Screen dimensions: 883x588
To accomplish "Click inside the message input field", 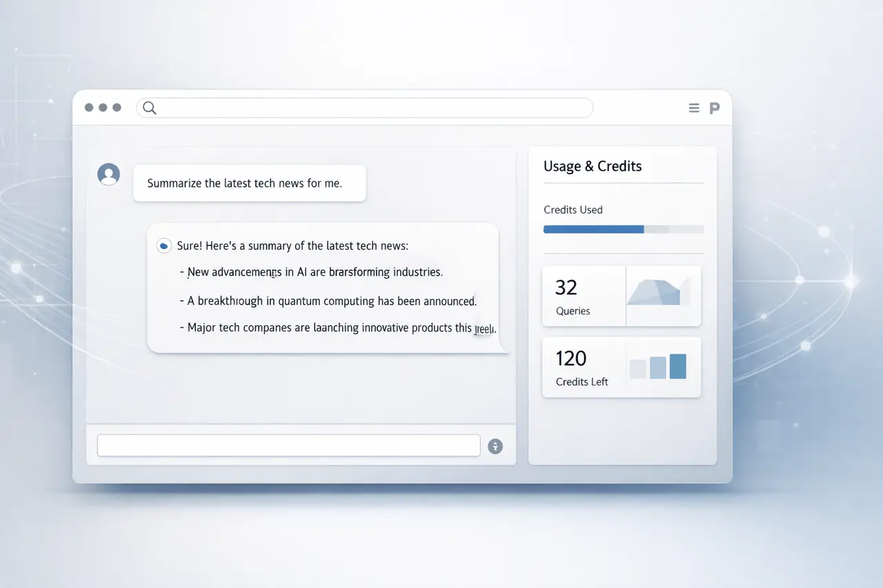I will tap(288, 445).
